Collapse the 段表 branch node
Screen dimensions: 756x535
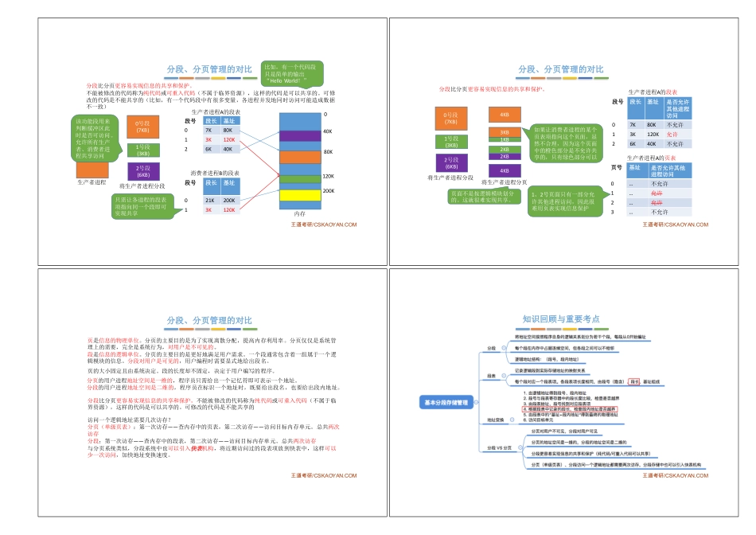(504, 375)
